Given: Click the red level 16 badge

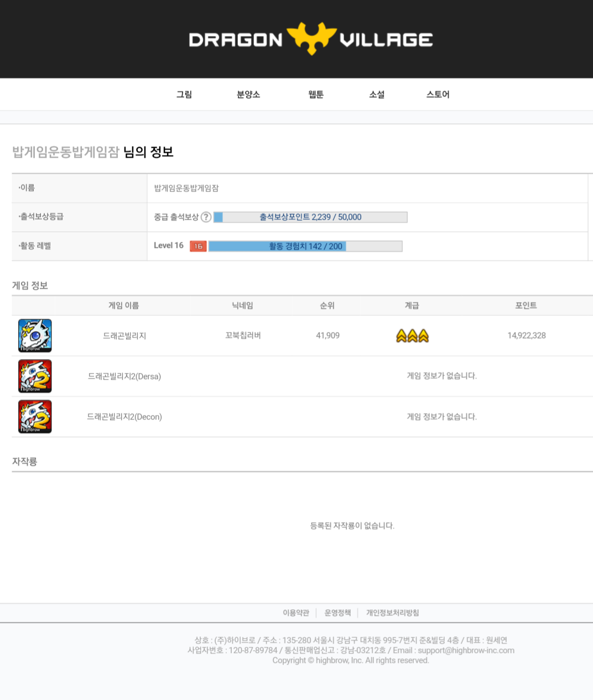Looking at the screenshot, I should pyautogui.click(x=198, y=246).
